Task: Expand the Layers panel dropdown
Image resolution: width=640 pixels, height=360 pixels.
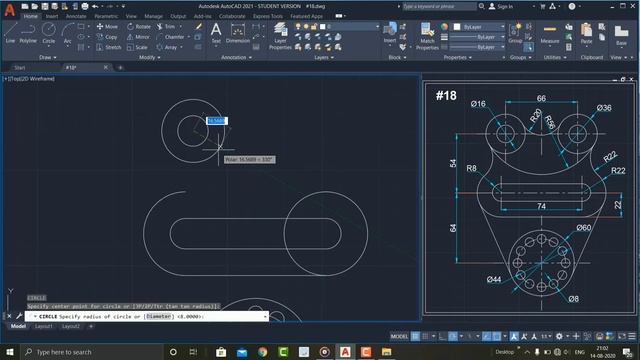Action: pyautogui.click(x=324, y=58)
